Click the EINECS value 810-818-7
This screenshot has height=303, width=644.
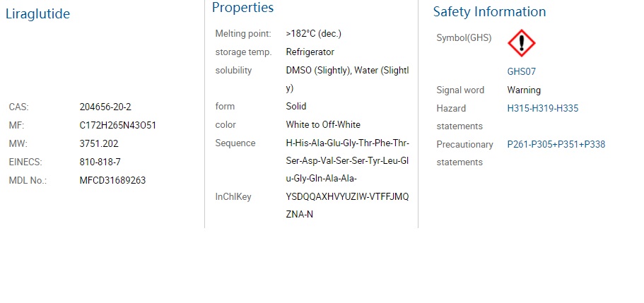(100, 162)
